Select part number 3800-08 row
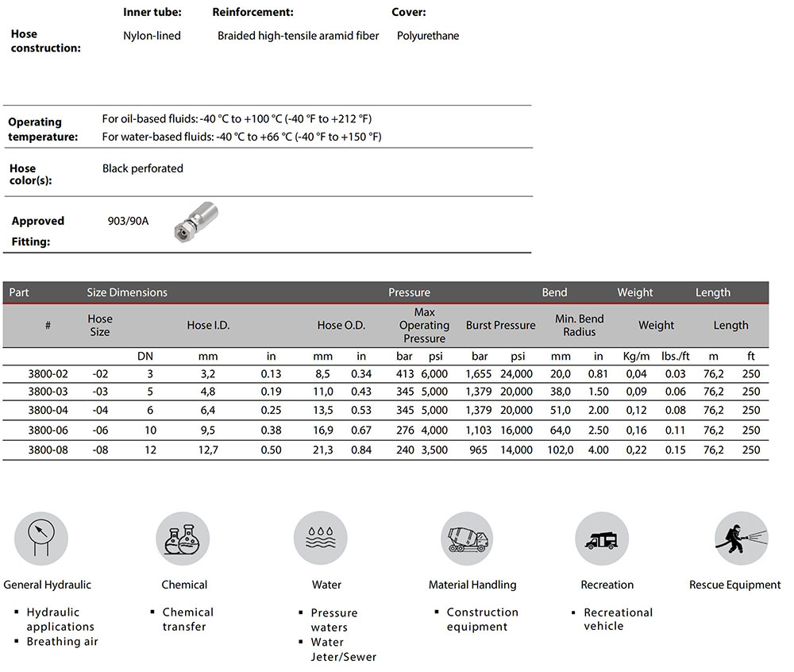 tap(48, 450)
